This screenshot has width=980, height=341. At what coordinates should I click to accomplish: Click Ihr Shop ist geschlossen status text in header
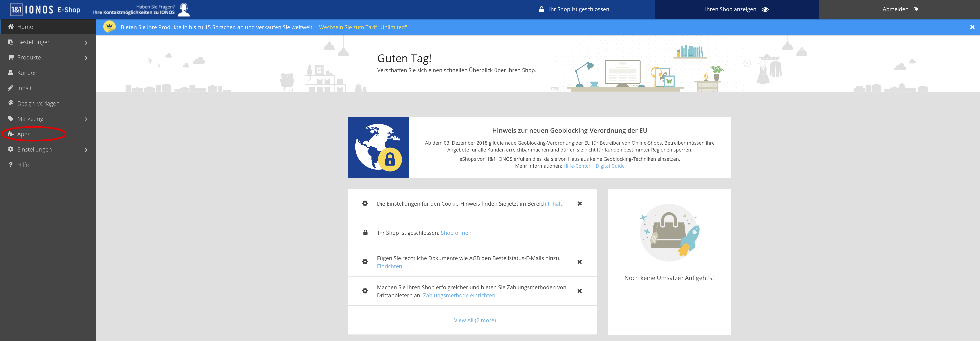point(579,9)
